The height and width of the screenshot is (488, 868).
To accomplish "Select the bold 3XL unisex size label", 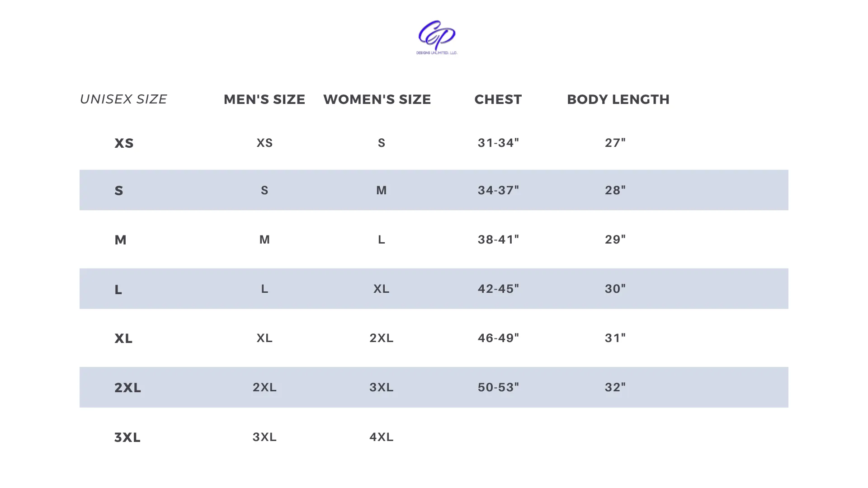I will [127, 437].
